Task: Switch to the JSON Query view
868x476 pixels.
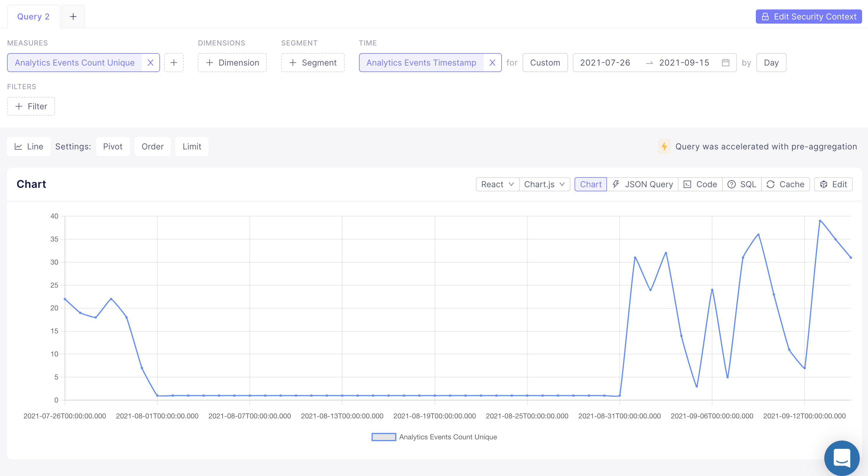Action: click(x=642, y=184)
